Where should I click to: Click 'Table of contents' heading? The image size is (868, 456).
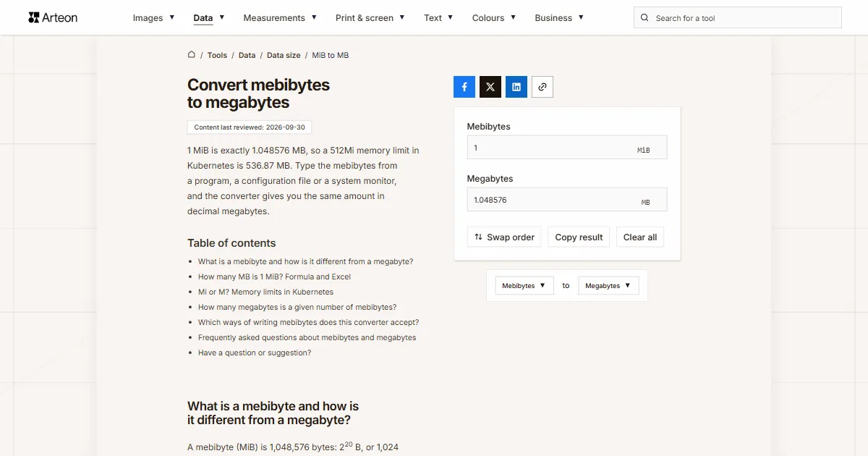(231, 243)
